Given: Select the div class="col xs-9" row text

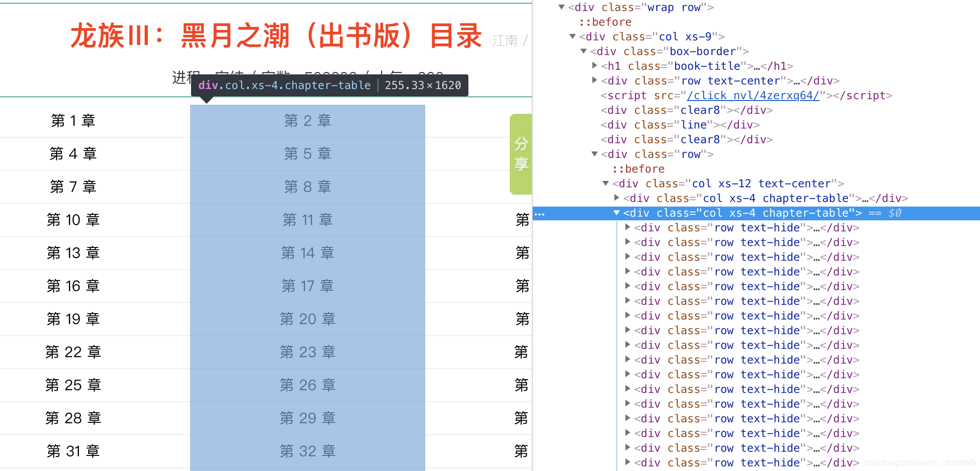Looking at the screenshot, I should coord(652,37).
